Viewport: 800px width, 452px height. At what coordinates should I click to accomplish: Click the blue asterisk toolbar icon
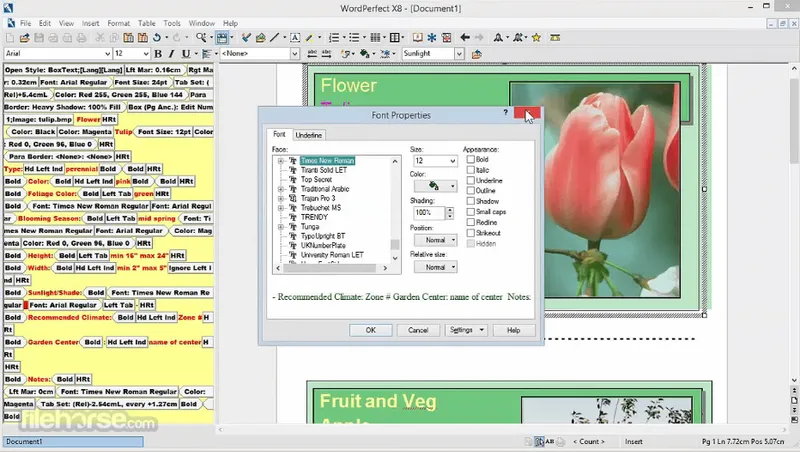[432, 38]
